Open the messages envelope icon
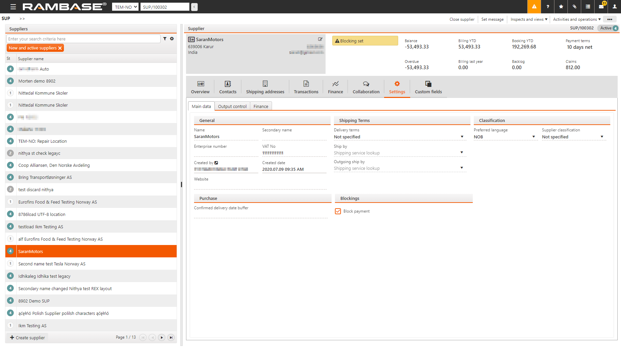This screenshot has height=364, width=621. coord(601,7)
